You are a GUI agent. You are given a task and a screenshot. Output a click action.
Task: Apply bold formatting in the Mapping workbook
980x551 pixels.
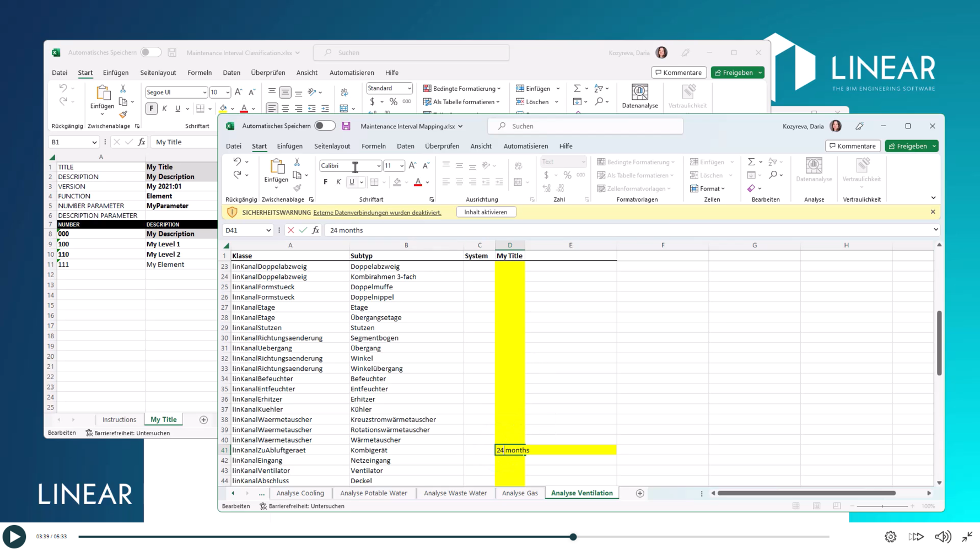coord(325,182)
